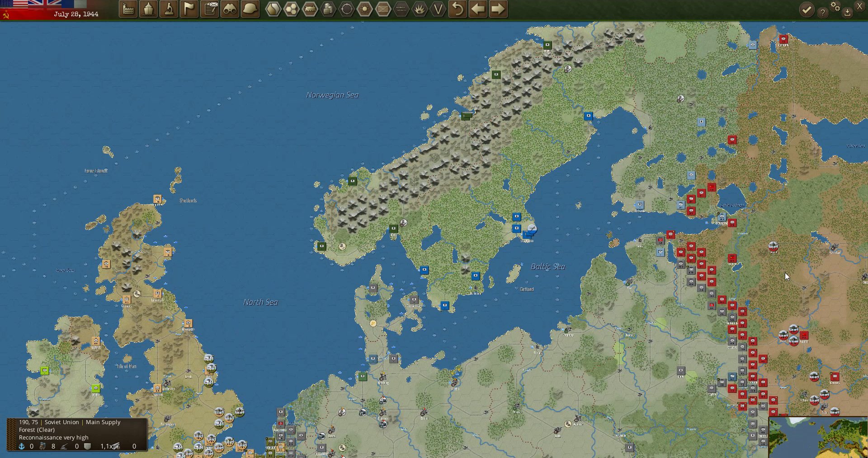This screenshot has height=458, width=868.
Task: Click the anchor naval stat icon
Action: (21, 446)
